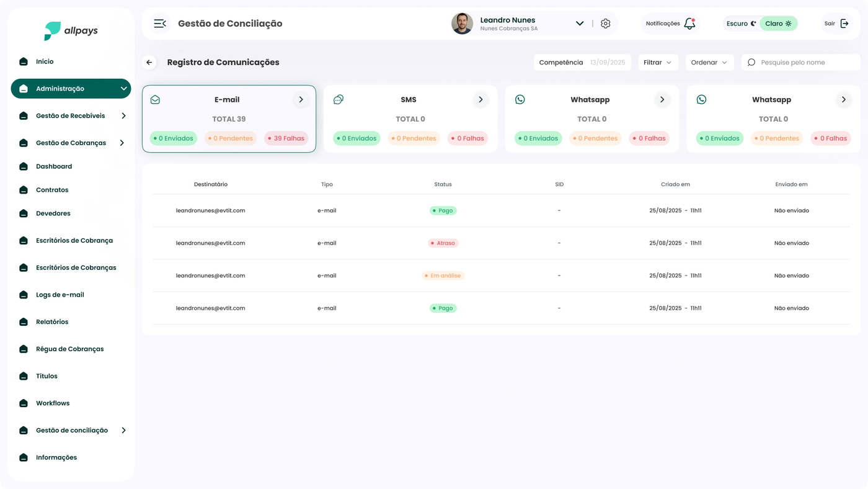
Task: Click the Dashboard sidebar icon
Action: [x=24, y=166]
